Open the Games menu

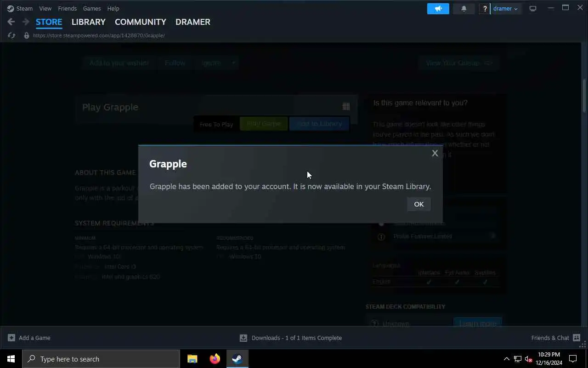tap(92, 8)
